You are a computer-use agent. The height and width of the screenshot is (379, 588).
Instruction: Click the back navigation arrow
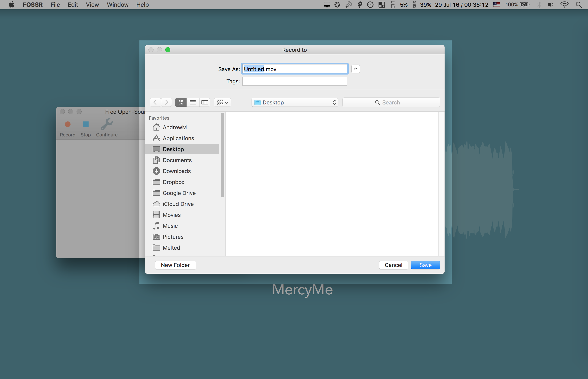[155, 102]
